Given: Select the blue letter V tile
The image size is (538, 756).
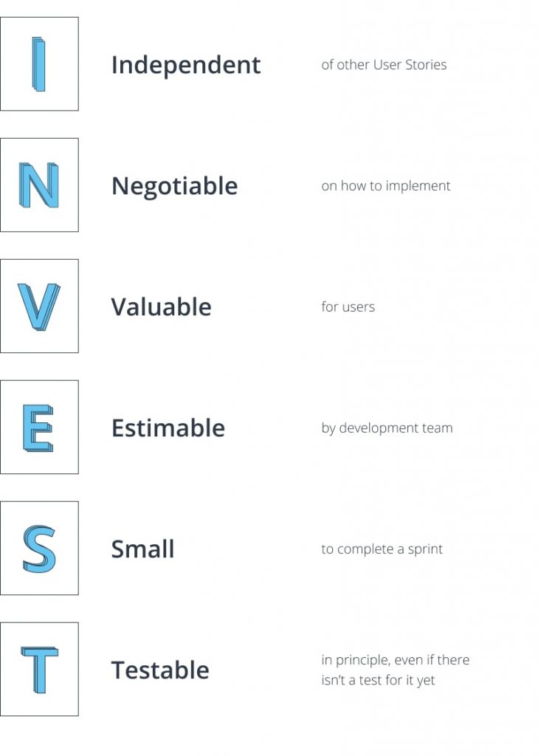Looking at the screenshot, I should point(39,306).
